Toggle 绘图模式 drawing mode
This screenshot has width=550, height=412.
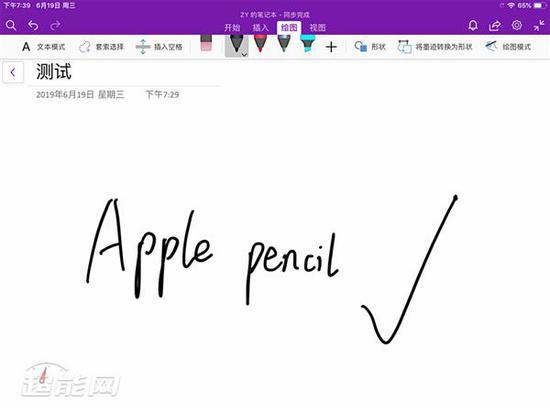pyautogui.click(x=508, y=47)
